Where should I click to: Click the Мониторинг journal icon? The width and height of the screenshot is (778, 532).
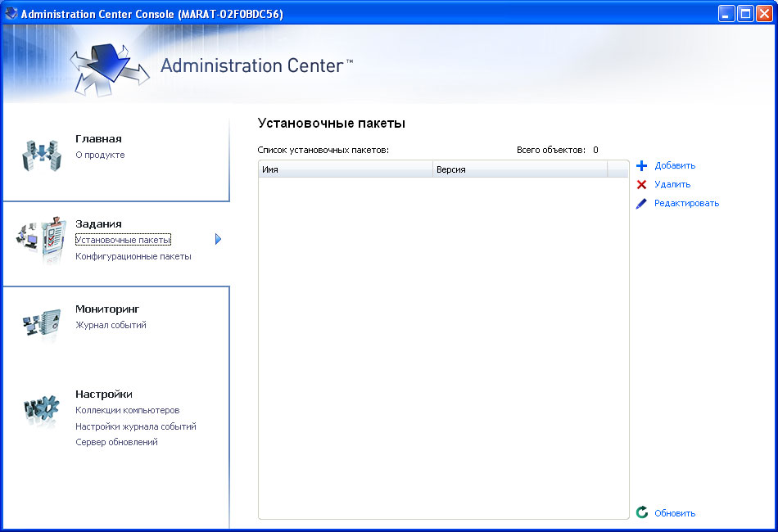pos(42,324)
